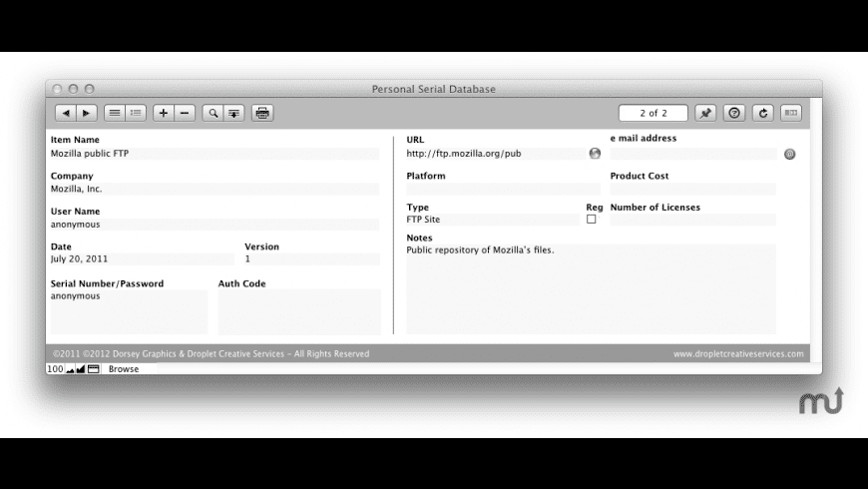Click the Notes text area
Viewport: 868px width, 489px height.
(x=592, y=289)
